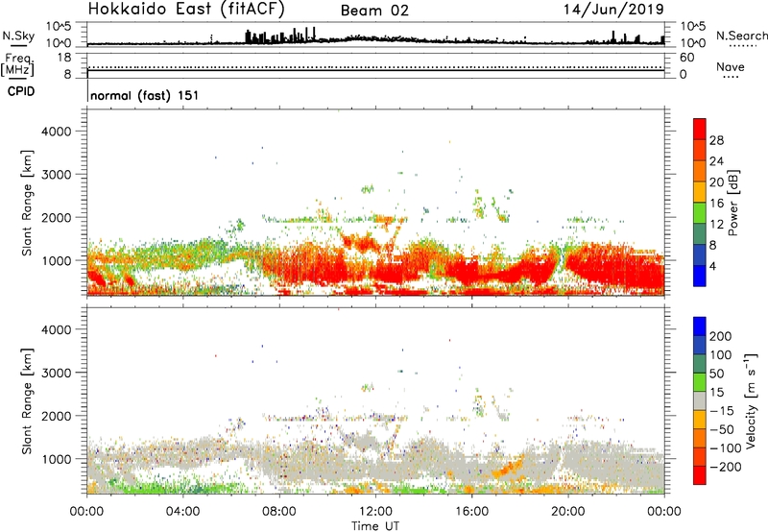
Task: Click the 12 tick on power colorbar
Action: [x=716, y=225]
